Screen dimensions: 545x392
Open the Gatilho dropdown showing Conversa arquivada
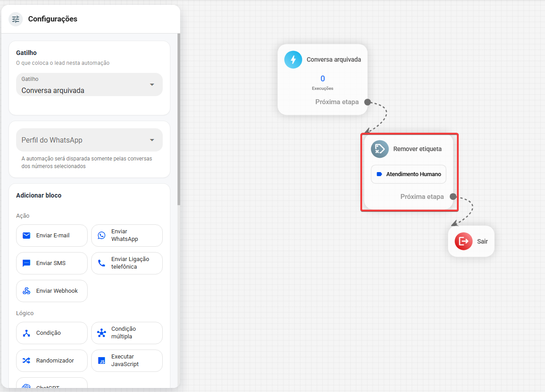point(89,84)
